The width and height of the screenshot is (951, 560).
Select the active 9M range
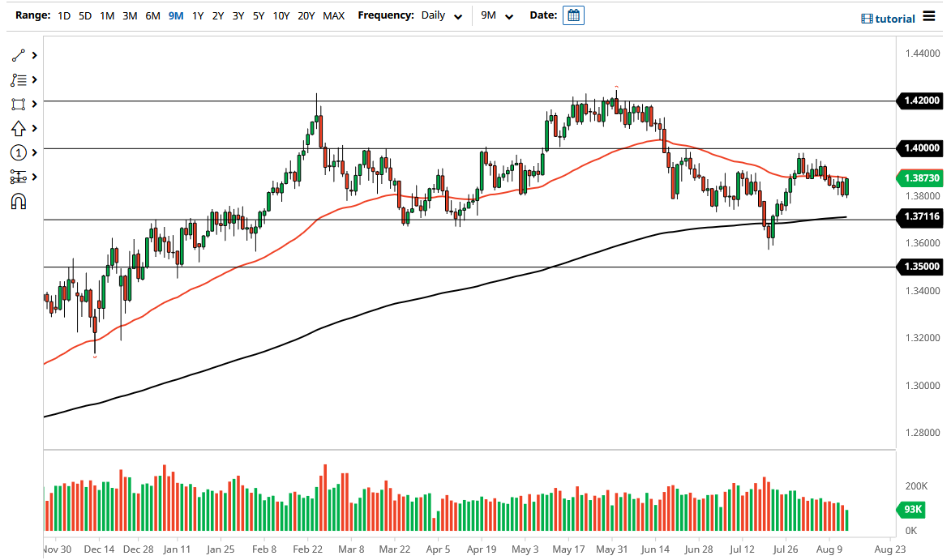point(176,15)
